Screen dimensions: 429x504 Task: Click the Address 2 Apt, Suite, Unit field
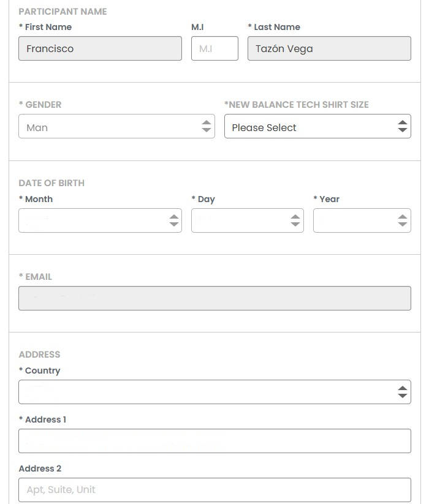tap(214, 490)
